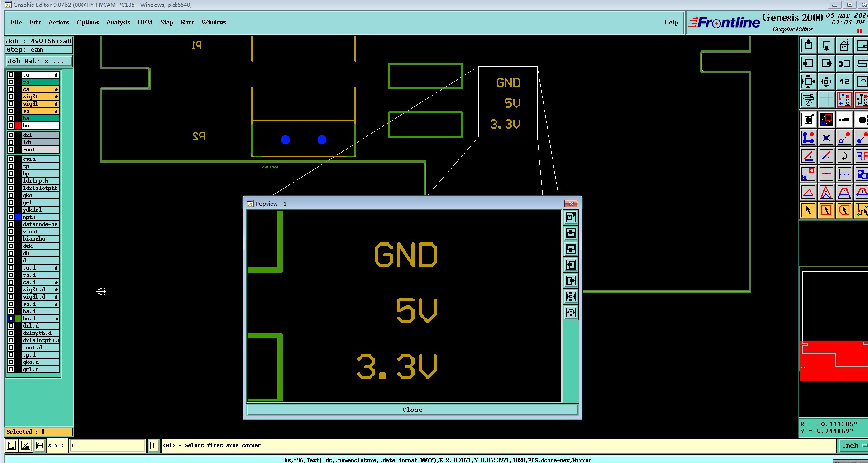Select the datecode-bs layer row

tap(41, 224)
